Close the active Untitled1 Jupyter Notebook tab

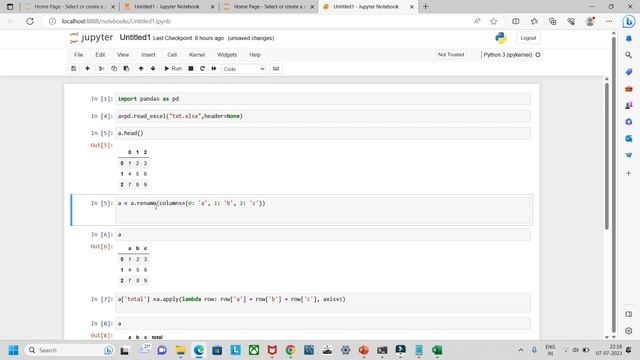pyautogui.click(x=412, y=7)
